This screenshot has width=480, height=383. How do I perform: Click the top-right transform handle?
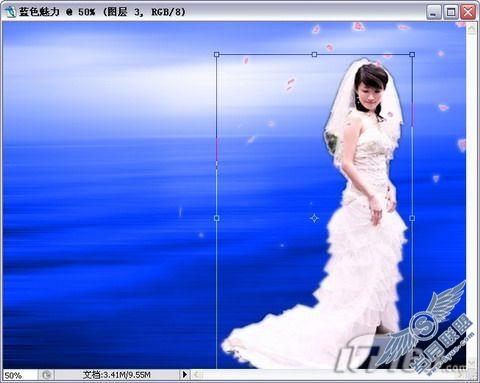[x=412, y=54]
